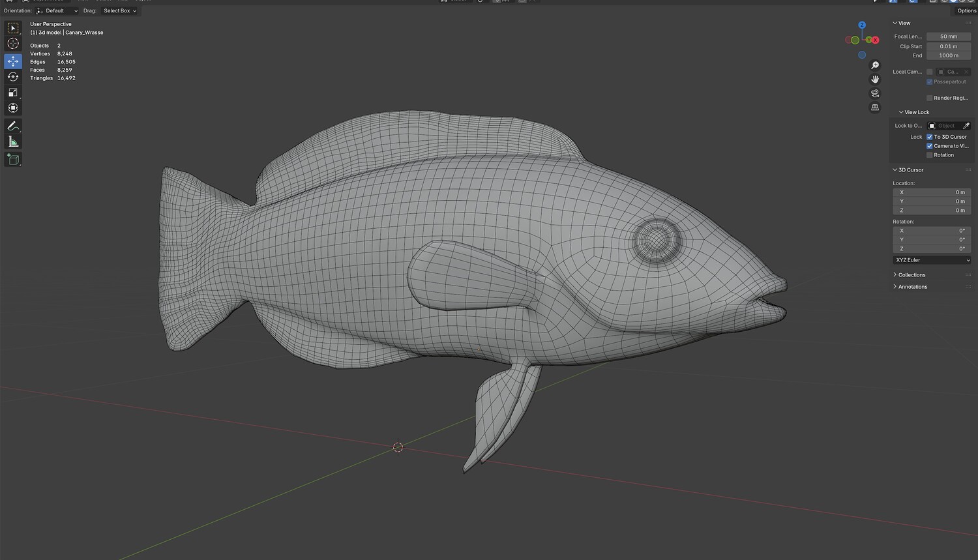Switch perspective/orthographic with grid icon
This screenshot has width=978, height=560.
[x=875, y=108]
